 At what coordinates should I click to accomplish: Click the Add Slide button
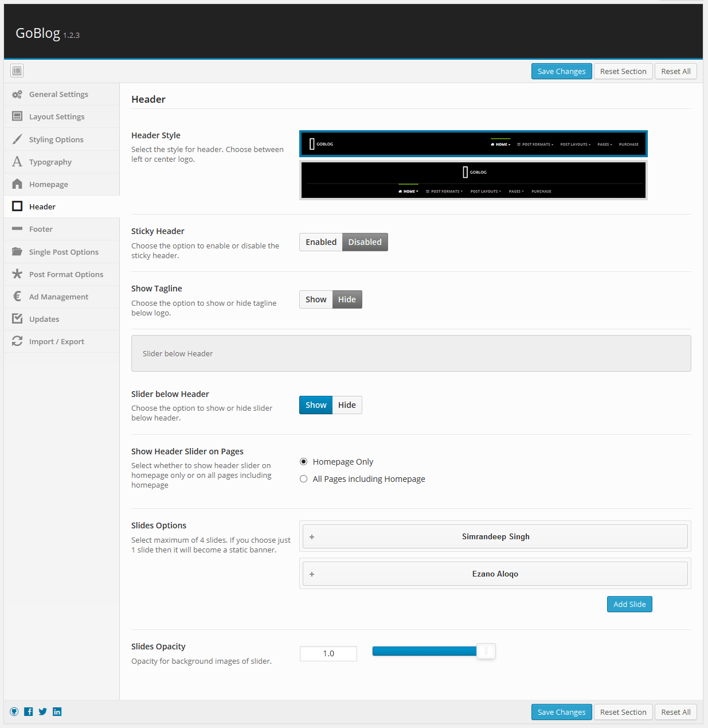[629, 604]
